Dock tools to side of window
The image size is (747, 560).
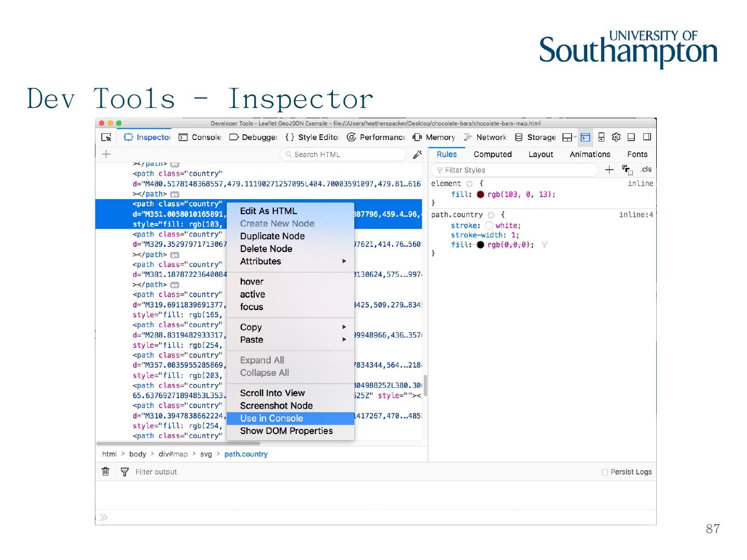coord(646,137)
